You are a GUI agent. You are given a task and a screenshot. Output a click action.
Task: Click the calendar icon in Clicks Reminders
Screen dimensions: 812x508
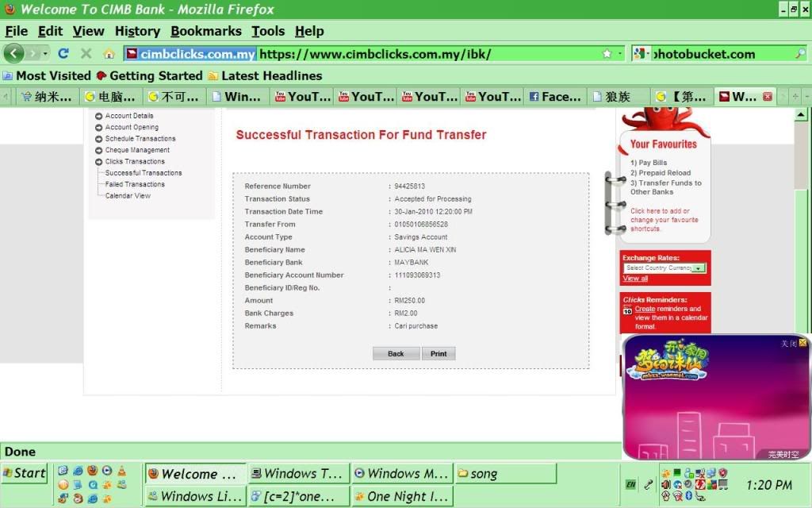[627, 310]
